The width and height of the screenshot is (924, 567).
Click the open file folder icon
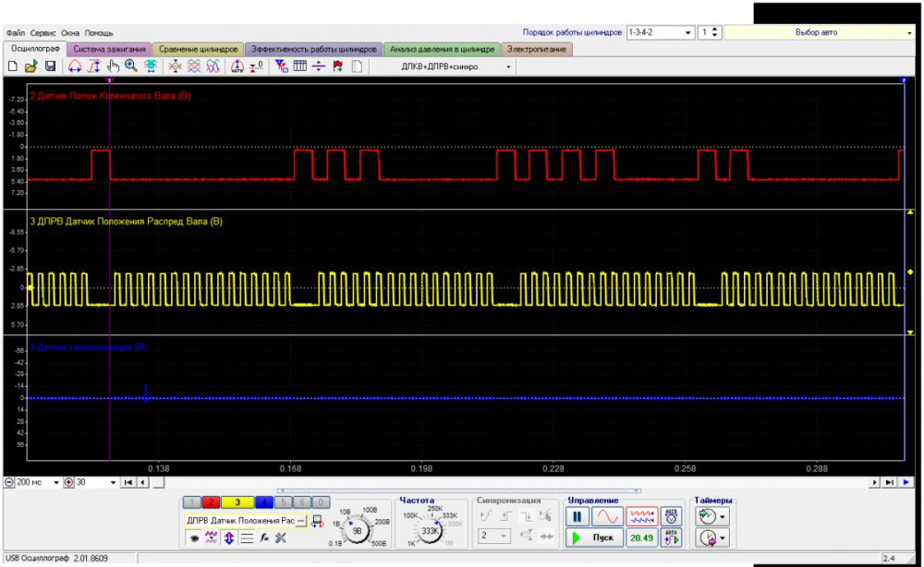tap(30, 66)
